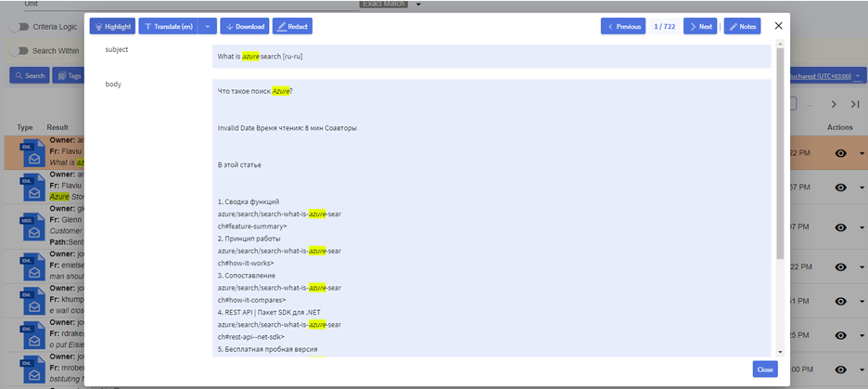This screenshot has width=868, height=389.
Task: Click the blue Close button
Action: (x=765, y=370)
